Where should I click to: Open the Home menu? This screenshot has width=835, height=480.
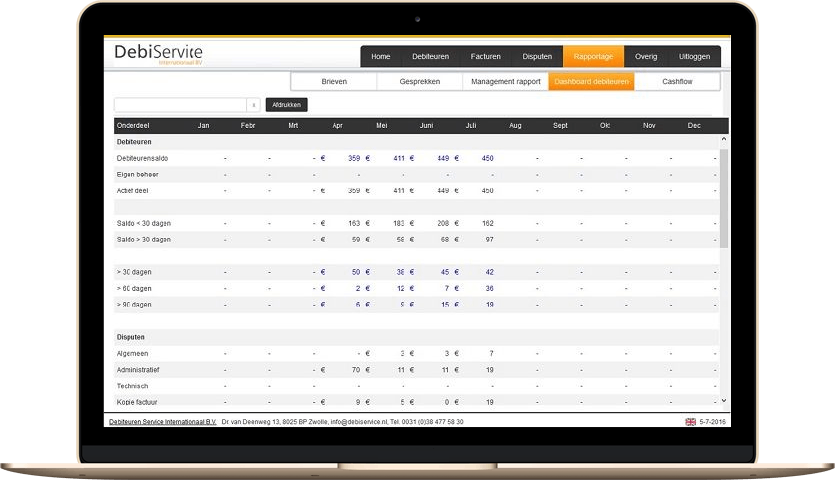[380, 57]
